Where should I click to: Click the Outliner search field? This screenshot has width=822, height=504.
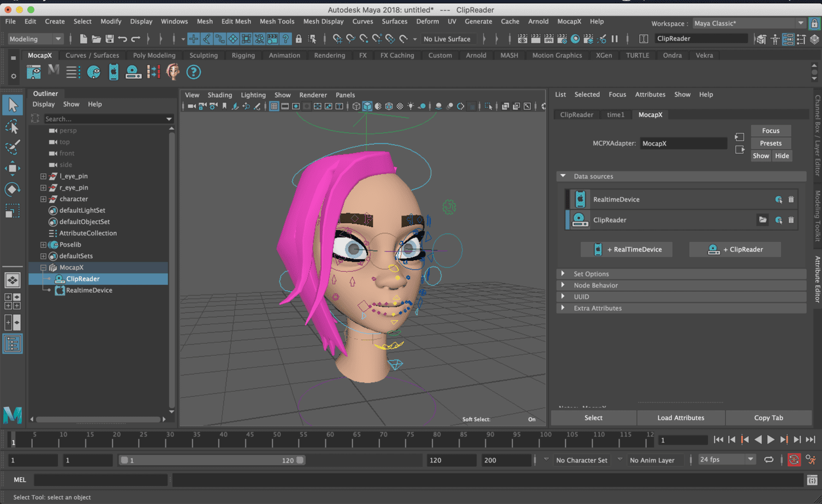[107, 119]
